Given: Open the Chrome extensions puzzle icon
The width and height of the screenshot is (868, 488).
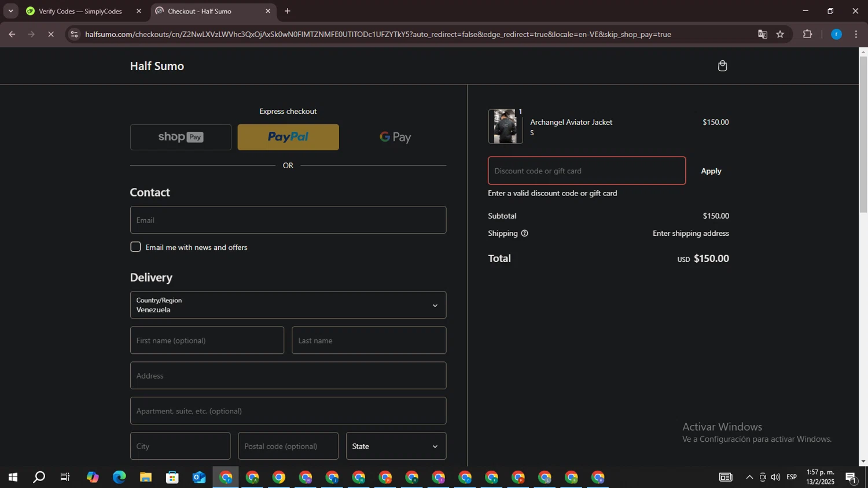Looking at the screenshot, I should tap(808, 34).
